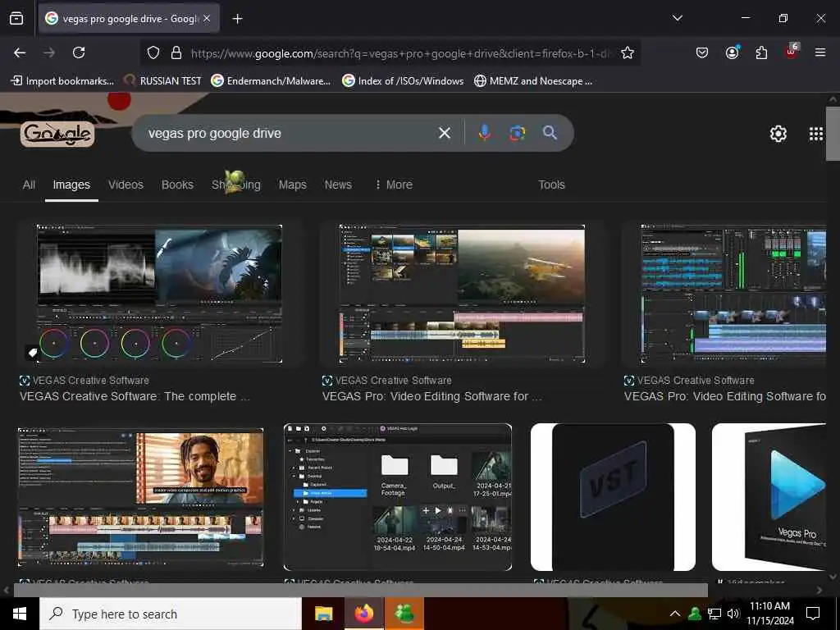
Task: Submit search with the magnifying glass icon
Action: click(550, 132)
